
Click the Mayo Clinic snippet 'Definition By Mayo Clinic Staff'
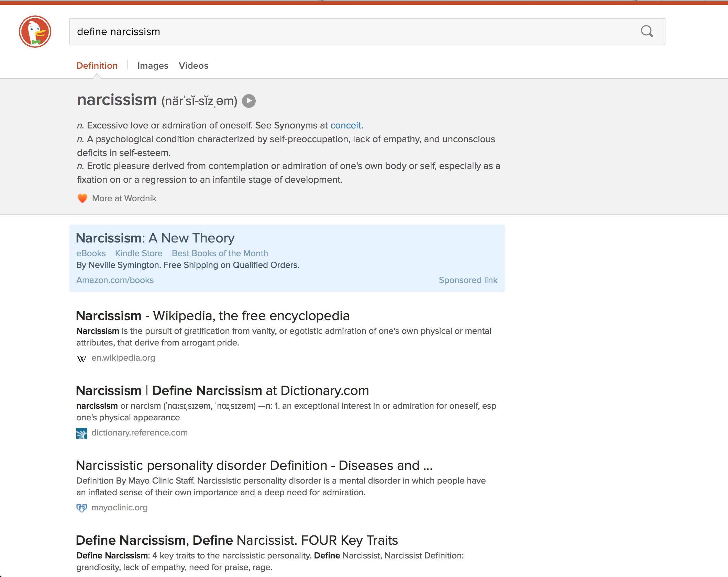coord(281,486)
